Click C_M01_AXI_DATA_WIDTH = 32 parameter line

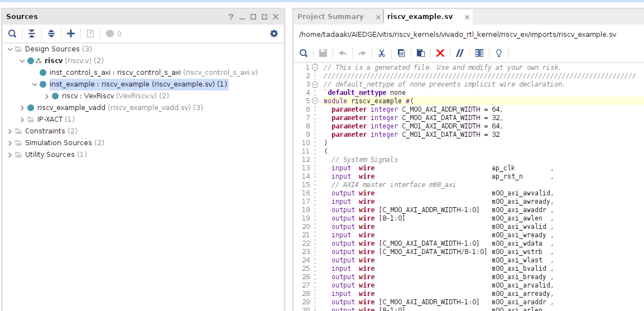tap(416, 135)
